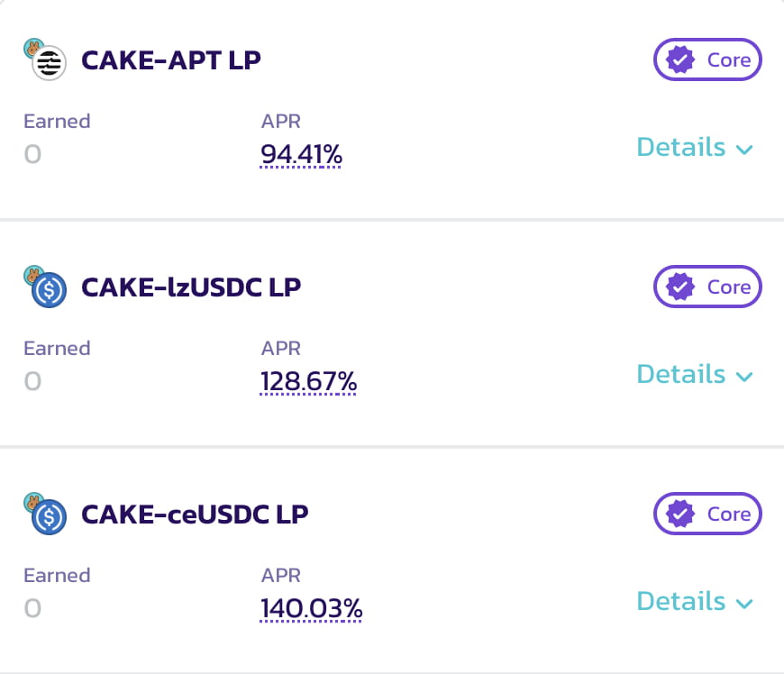Screen dimensions: 784x674
Task: Expand Details for the CAKE-ceUSDC LP farm
Action: pos(696,601)
